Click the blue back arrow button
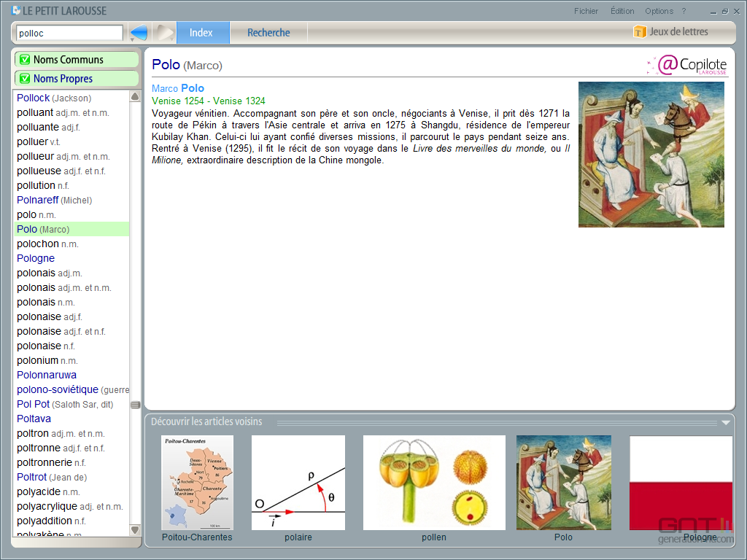The width and height of the screenshot is (747, 560). pos(139,33)
